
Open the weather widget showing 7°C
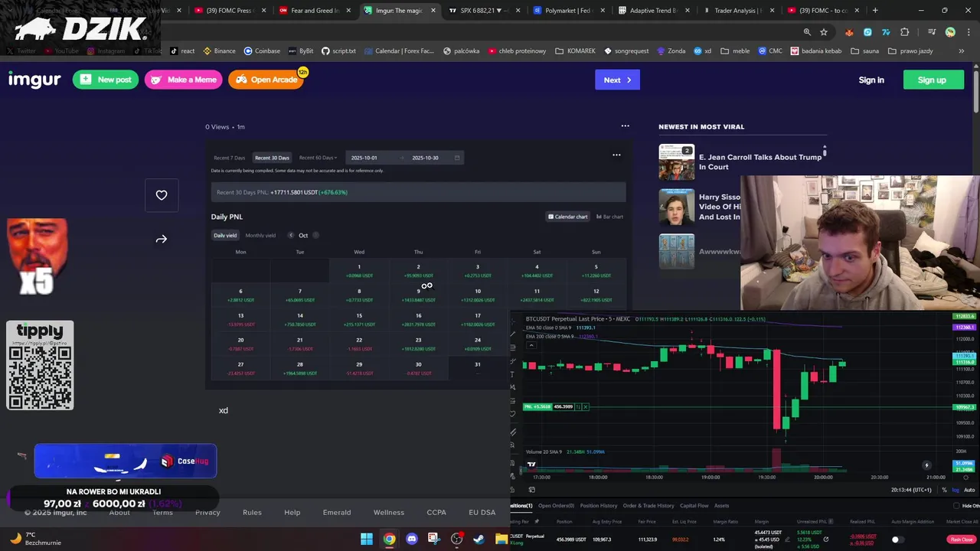(34, 539)
